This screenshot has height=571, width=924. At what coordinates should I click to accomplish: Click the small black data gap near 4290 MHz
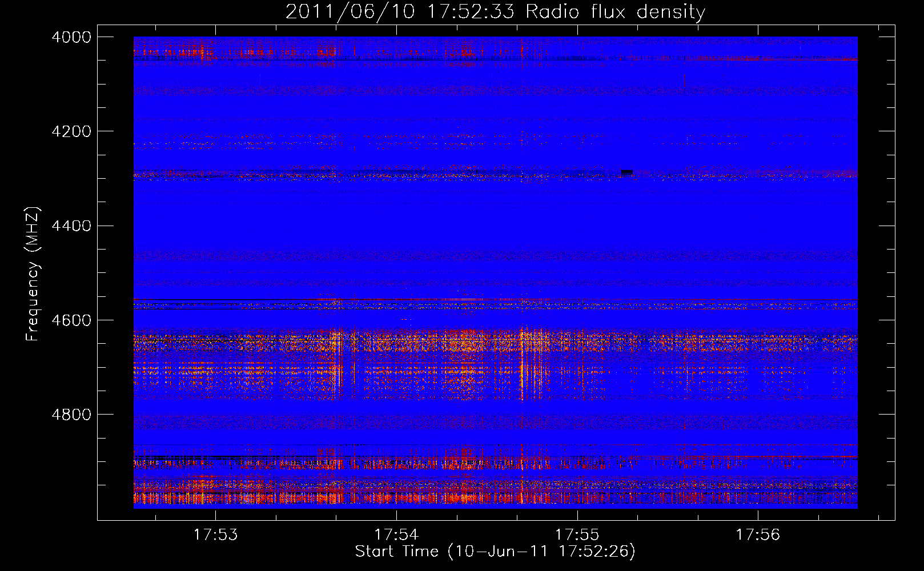pyautogui.click(x=626, y=172)
